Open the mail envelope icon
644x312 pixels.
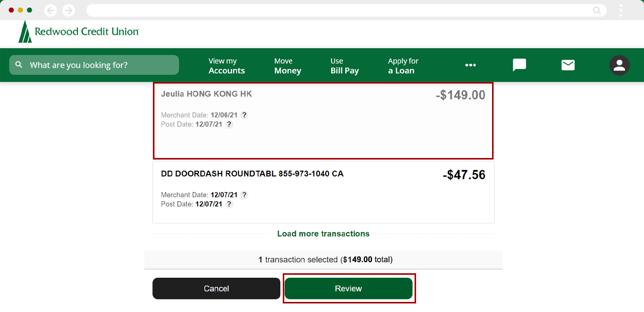[568, 65]
